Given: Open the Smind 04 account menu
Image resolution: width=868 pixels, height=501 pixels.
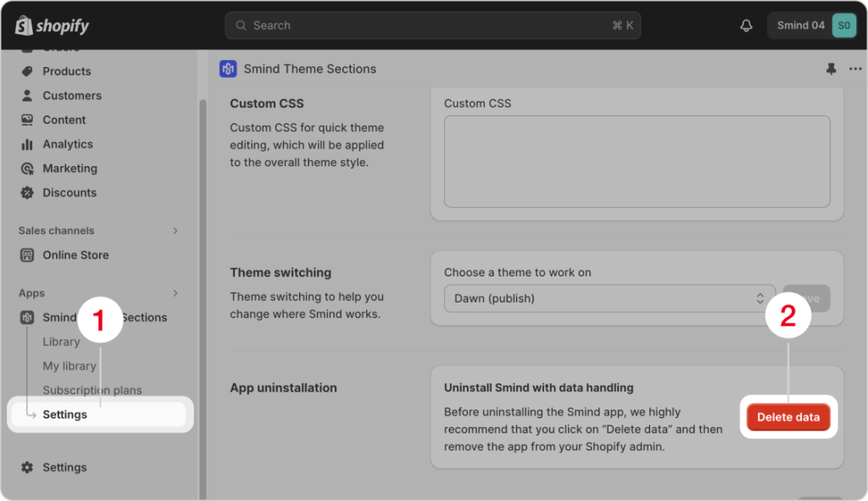Looking at the screenshot, I should pyautogui.click(x=811, y=25).
